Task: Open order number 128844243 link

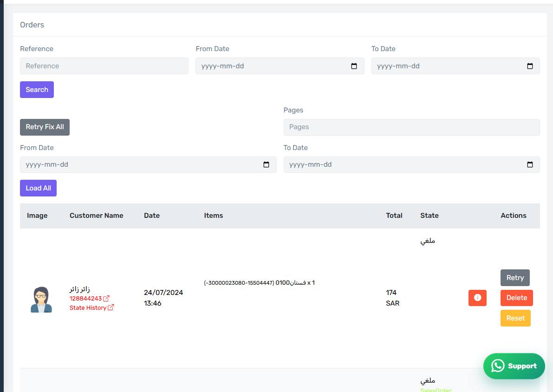Action: pyautogui.click(x=86, y=299)
